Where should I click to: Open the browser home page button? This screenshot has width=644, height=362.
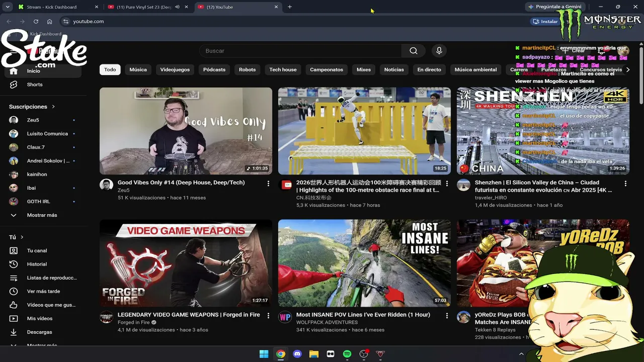[x=49, y=22]
